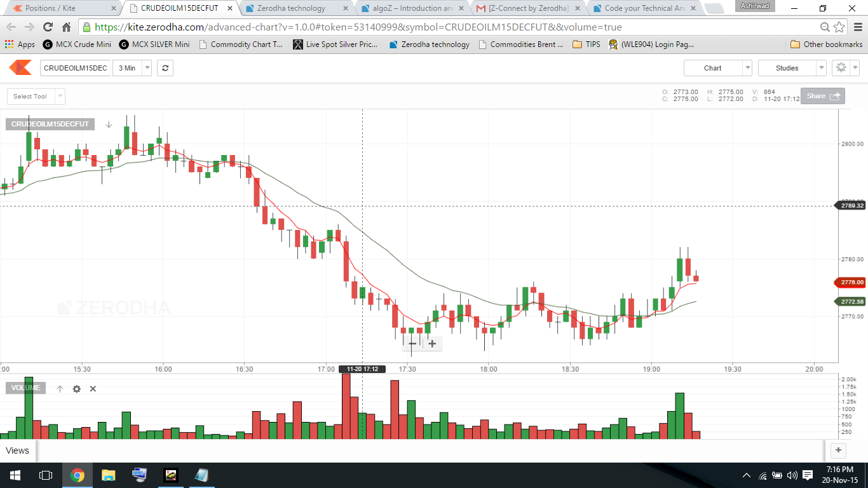Zoom in chart with plus button
Screen dimensions: 868x488
tap(432, 344)
